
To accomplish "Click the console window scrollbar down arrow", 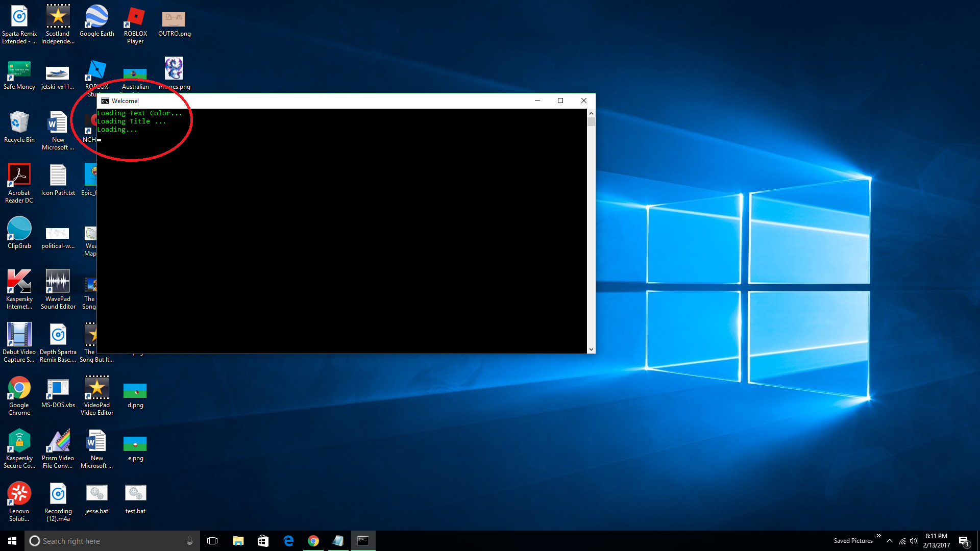I will [591, 349].
